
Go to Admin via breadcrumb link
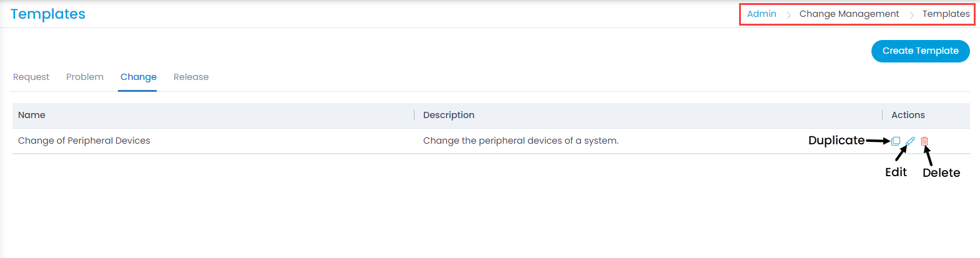(x=762, y=14)
